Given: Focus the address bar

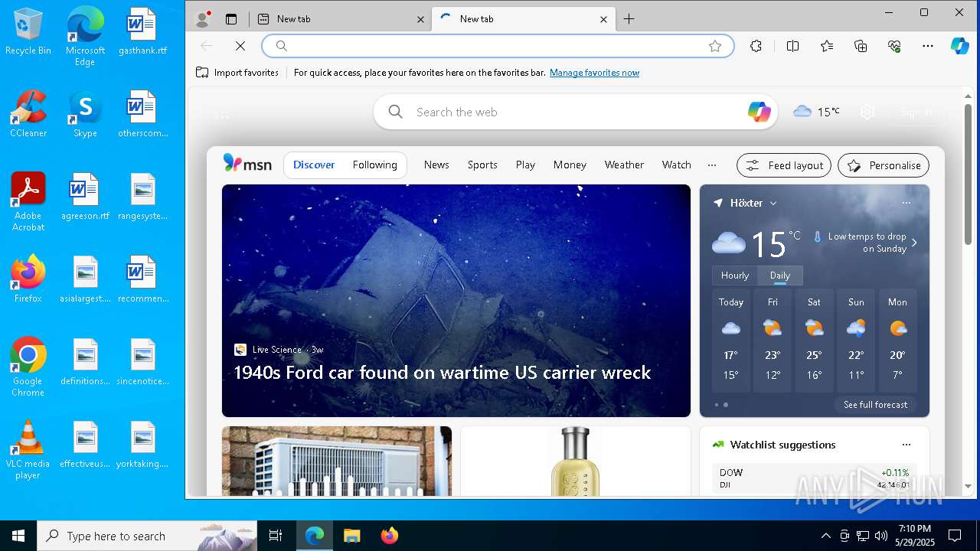Looking at the screenshot, I should click(498, 46).
